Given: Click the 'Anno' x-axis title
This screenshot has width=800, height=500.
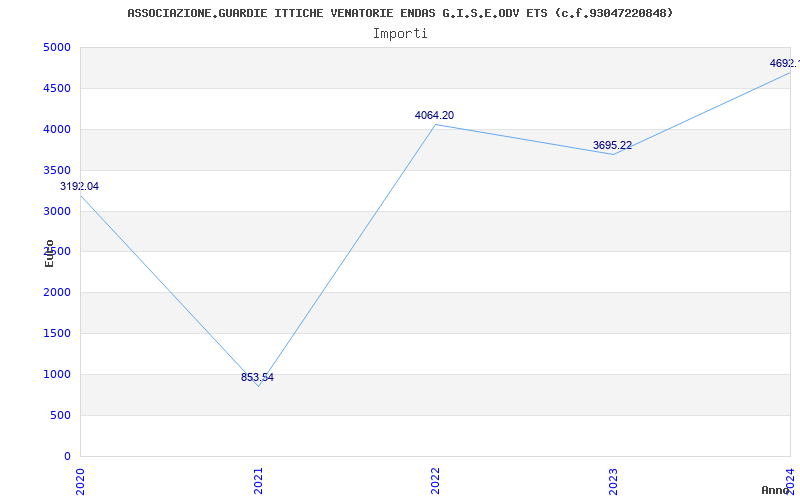Looking at the screenshot, I should tap(776, 490).
